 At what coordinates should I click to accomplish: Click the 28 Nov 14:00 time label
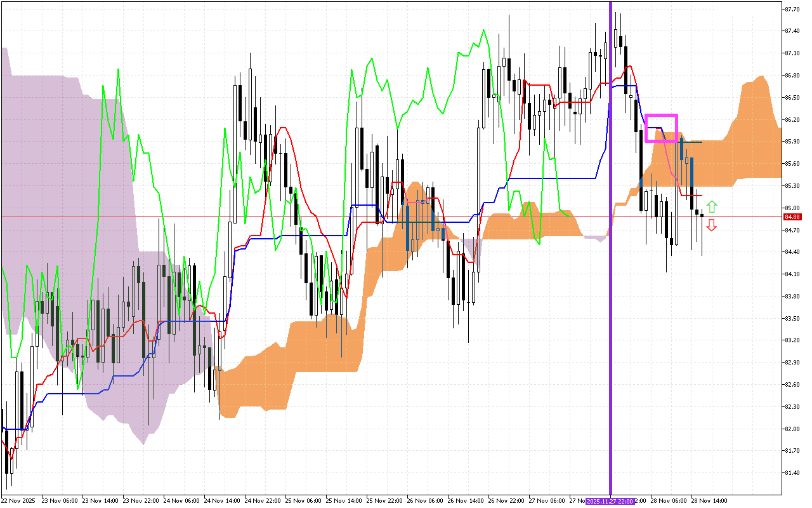(x=709, y=501)
